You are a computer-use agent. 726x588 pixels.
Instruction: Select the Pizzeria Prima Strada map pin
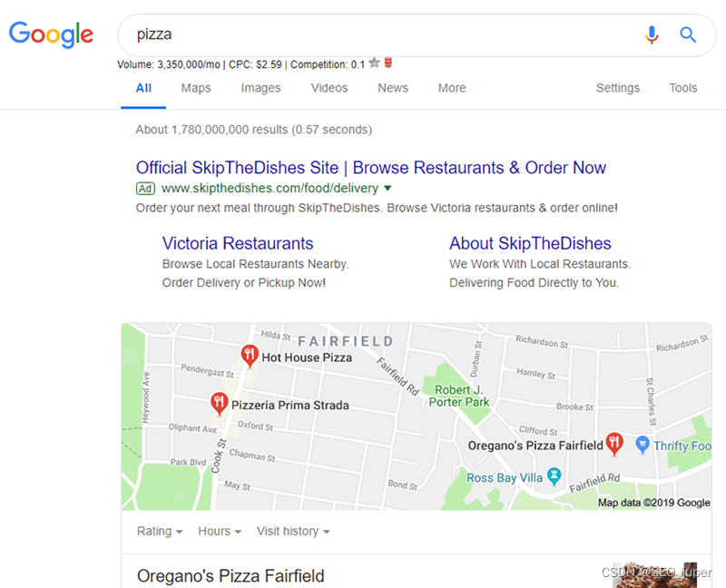pyautogui.click(x=219, y=404)
